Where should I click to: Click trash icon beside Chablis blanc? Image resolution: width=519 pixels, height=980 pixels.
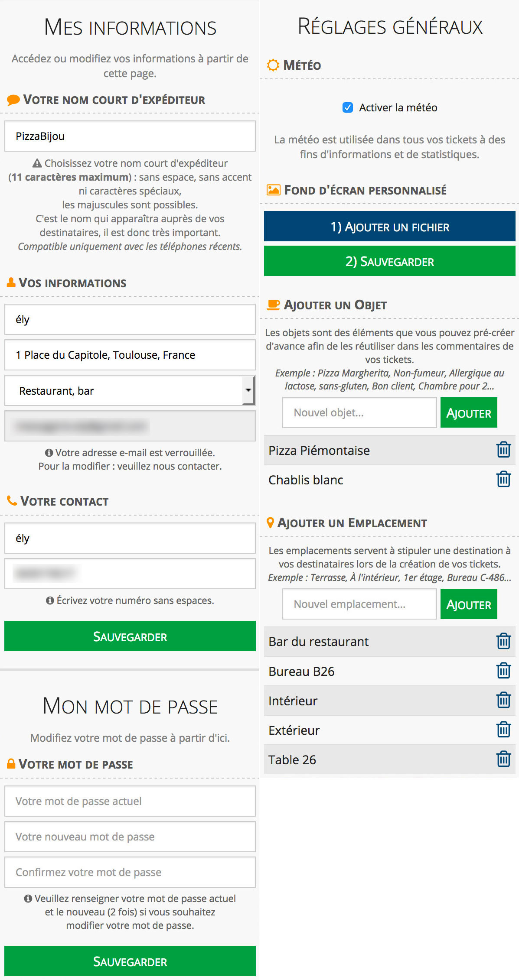coord(503,479)
